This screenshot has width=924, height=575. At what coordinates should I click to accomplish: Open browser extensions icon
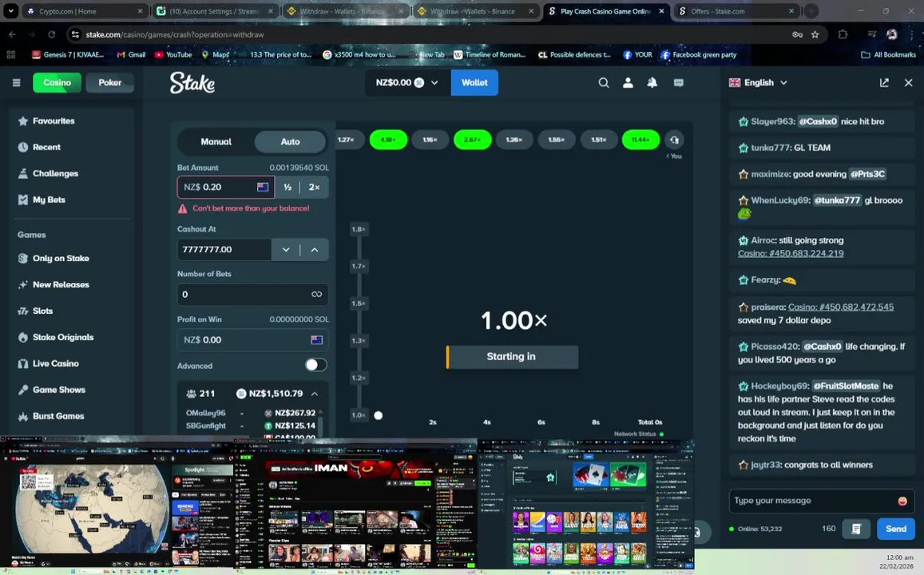[x=843, y=34]
